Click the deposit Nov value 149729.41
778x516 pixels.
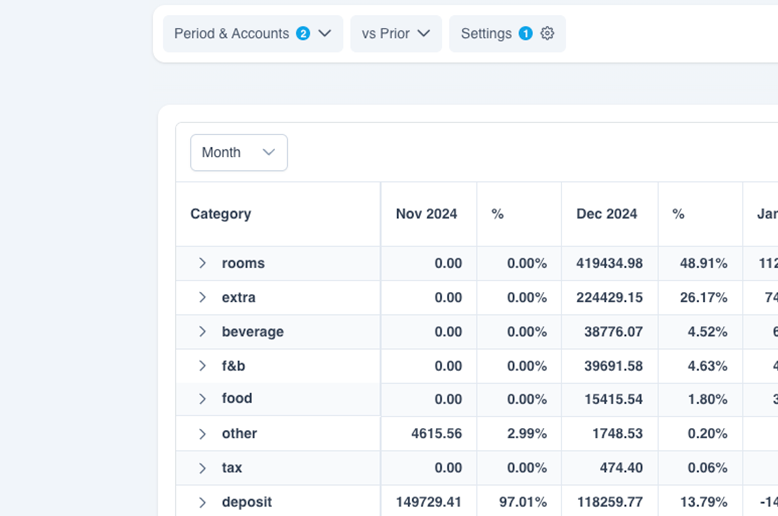(x=429, y=502)
